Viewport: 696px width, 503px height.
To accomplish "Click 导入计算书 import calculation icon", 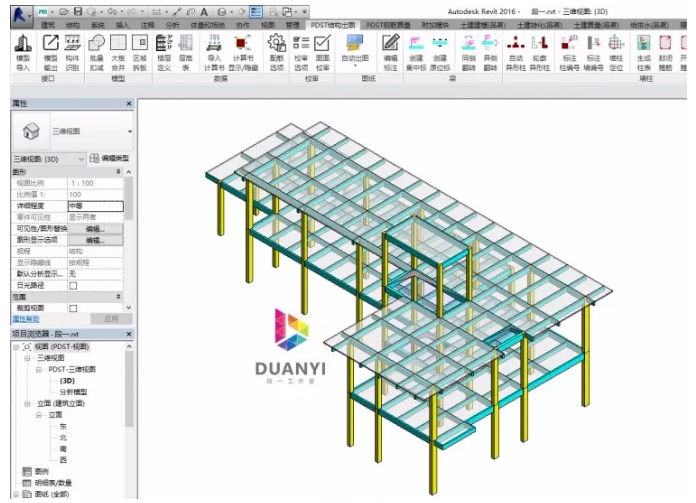I will [x=214, y=44].
